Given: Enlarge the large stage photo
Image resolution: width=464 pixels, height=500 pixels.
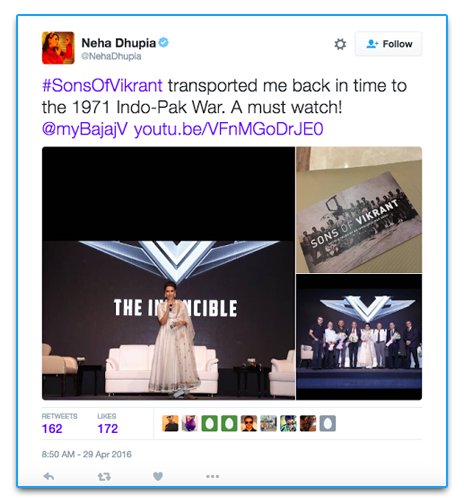Looking at the screenshot, I should [168, 273].
